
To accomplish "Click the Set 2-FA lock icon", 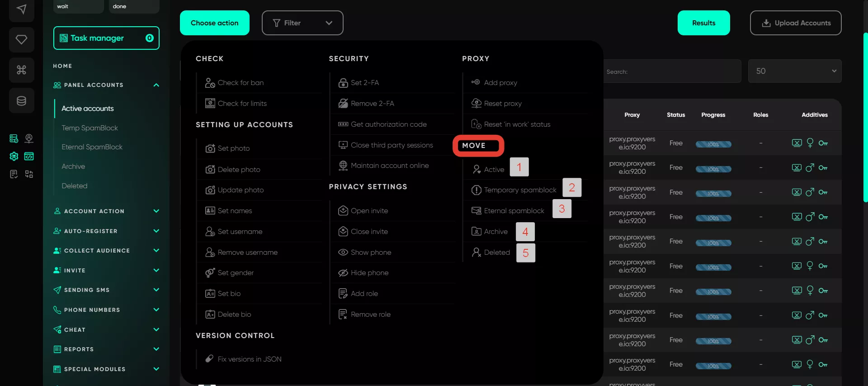I will click(x=343, y=83).
